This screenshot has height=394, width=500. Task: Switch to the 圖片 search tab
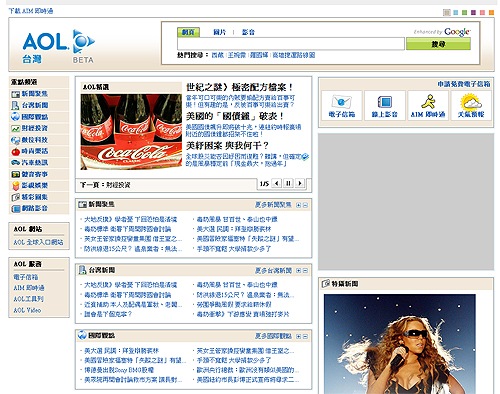[x=219, y=32]
